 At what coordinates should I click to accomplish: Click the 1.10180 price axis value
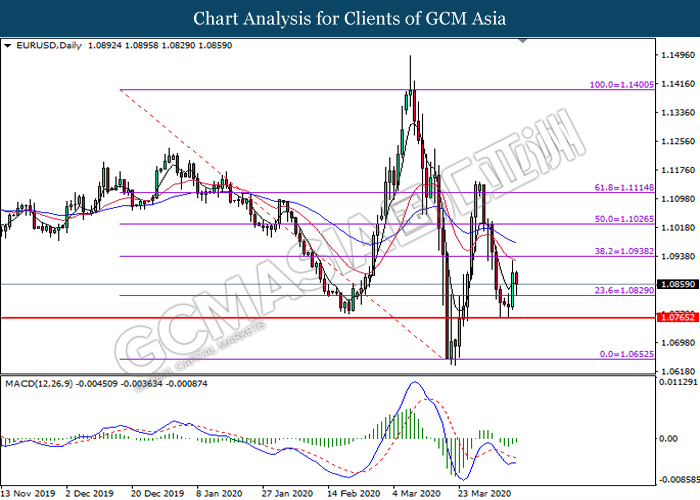point(678,228)
